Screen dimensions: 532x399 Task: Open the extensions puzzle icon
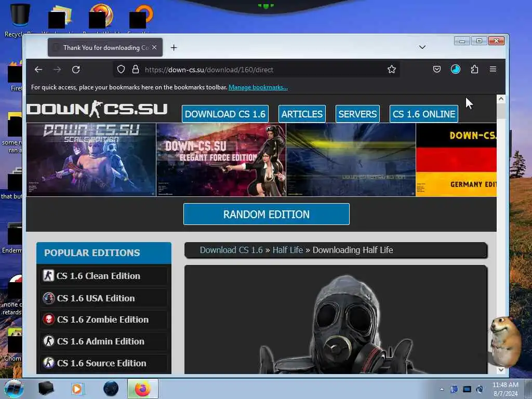click(x=474, y=70)
